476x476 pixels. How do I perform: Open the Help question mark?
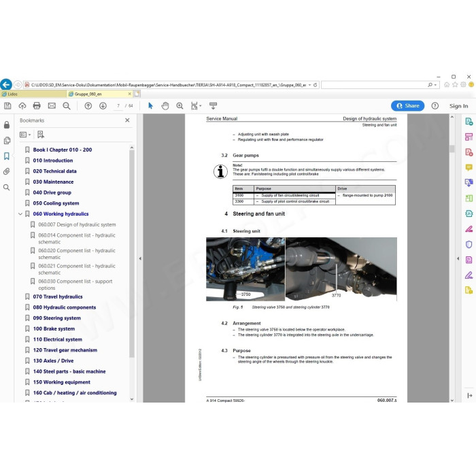click(435, 105)
